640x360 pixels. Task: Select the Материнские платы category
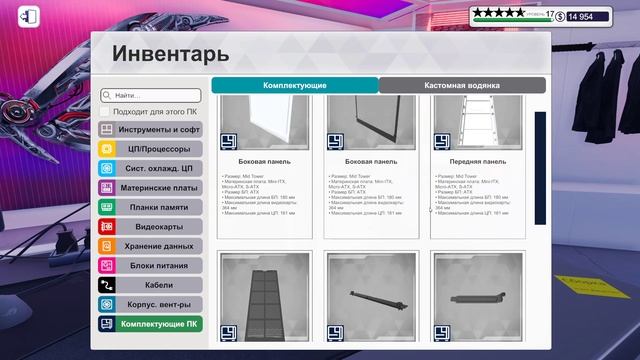[150, 188]
